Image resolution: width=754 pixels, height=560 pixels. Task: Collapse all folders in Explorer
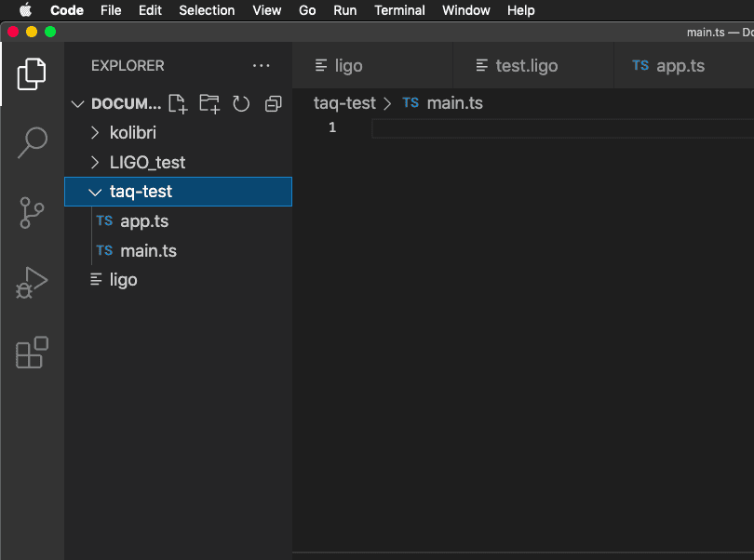click(273, 103)
